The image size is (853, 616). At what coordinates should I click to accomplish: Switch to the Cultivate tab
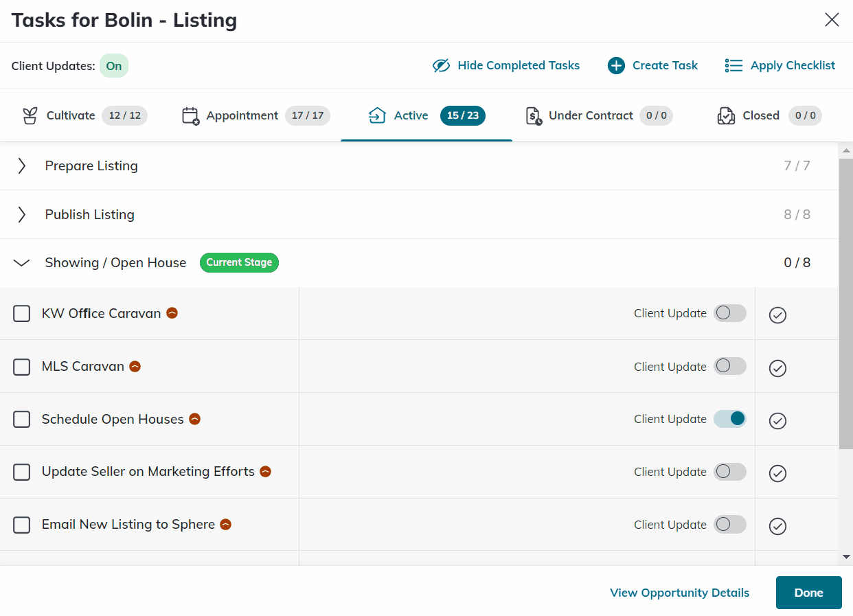pyautogui.click(x=84, y=115)
